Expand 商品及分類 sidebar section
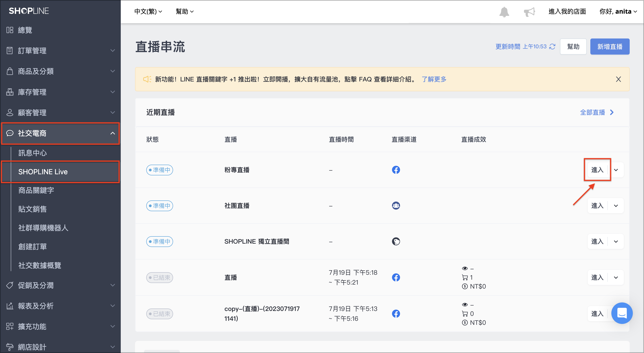The image size is (644, 353). 113,71
